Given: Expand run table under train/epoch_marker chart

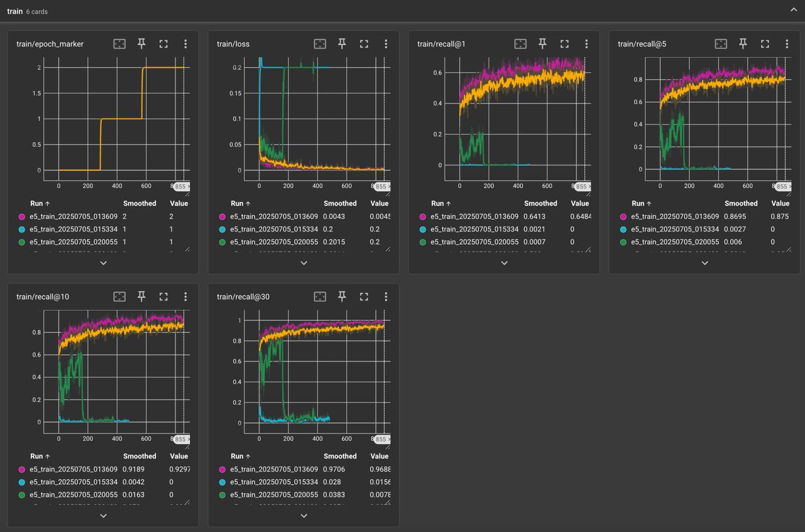Looking at the screenshot, I should [103, 263].
